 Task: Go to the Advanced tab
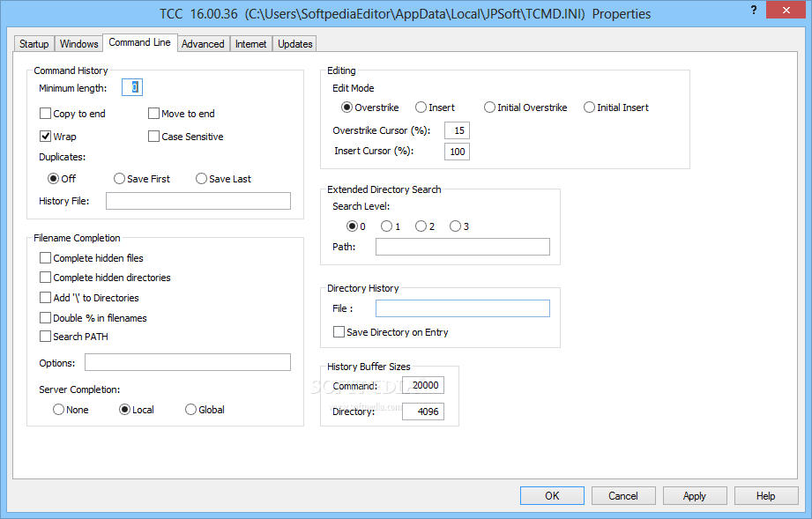click(x=203, y=44)
